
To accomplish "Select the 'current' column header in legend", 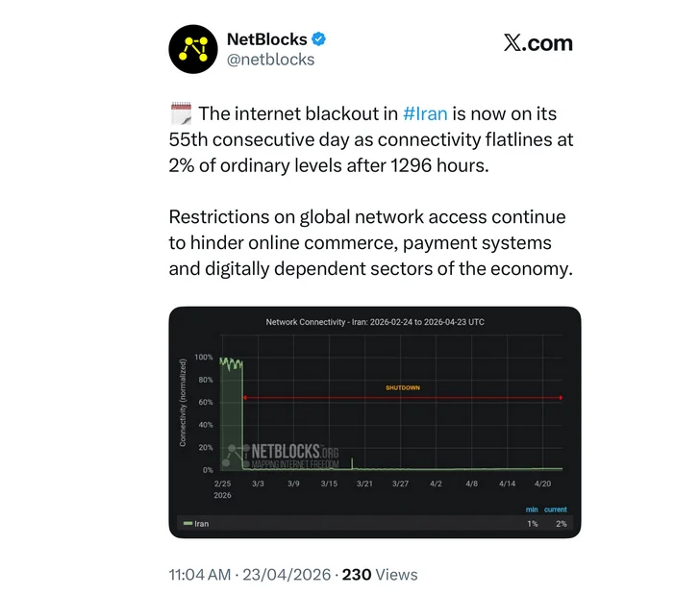I will [x=556, y=509].
